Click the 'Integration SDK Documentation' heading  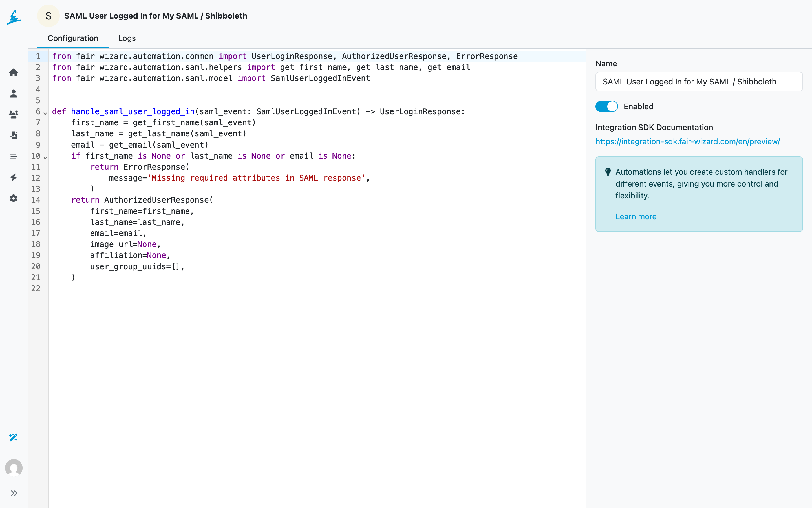pyautogui.click(x=654, y=127)
